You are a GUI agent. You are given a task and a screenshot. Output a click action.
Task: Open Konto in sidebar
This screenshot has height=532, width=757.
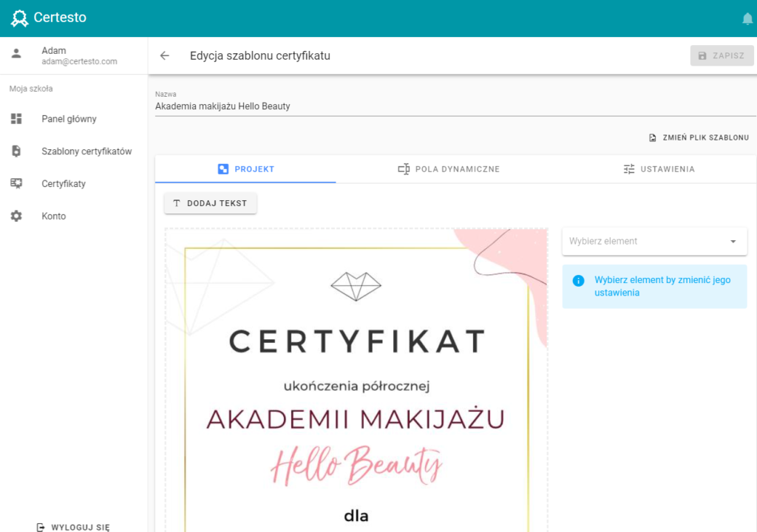tap(74, 216)
